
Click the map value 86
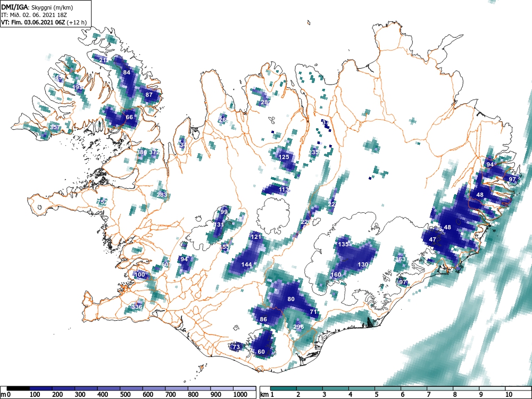coord(263,319)
